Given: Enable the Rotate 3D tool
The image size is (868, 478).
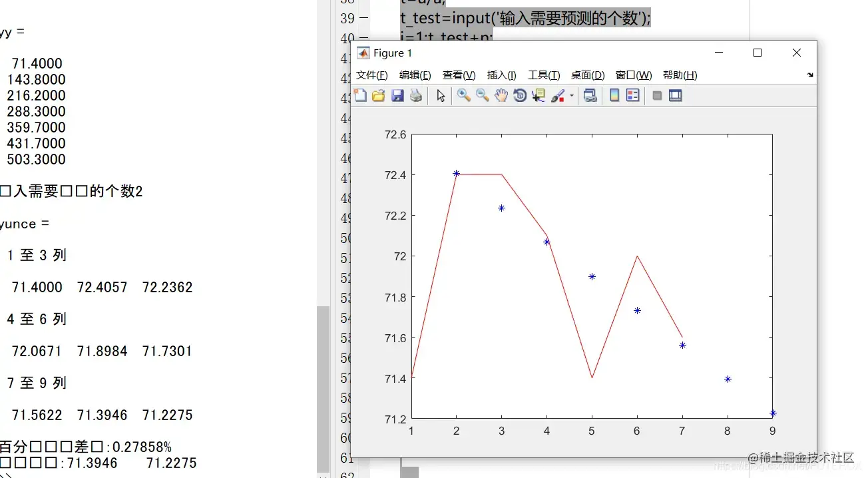Looking at the screenshot, I should (x=520, y=96).
